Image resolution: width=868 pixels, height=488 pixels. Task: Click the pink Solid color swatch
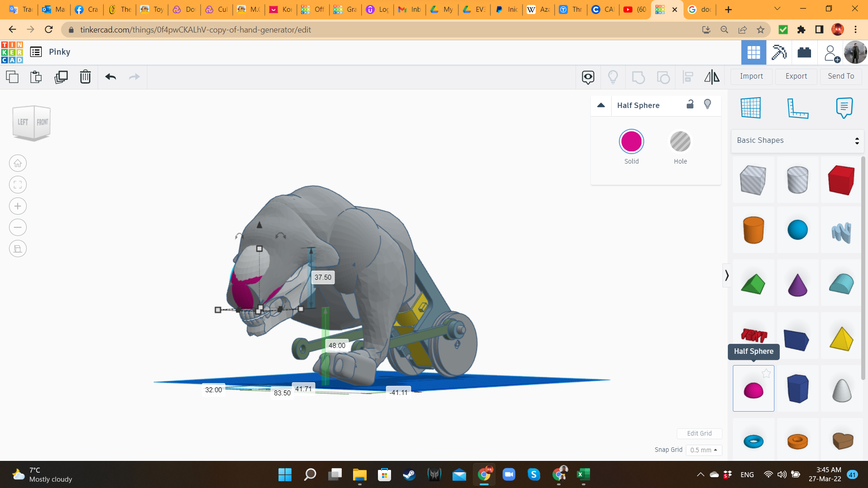pyautogui.click(x=631, y=142)
